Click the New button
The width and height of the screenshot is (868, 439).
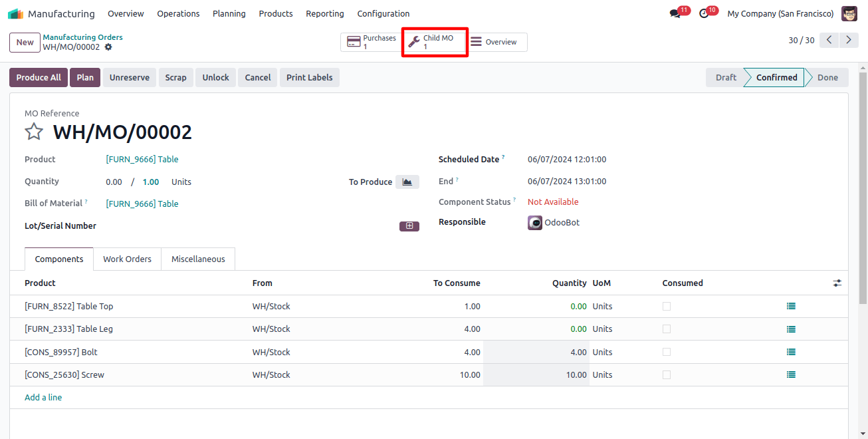point(25,43)
